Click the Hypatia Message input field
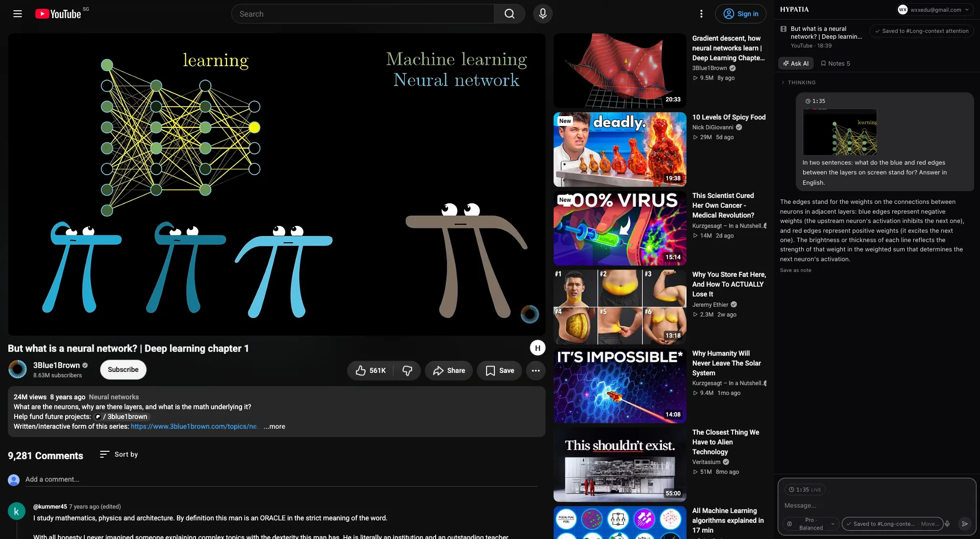Image resolution: width=980 pixels, height=539 pixels. [877, 505]
